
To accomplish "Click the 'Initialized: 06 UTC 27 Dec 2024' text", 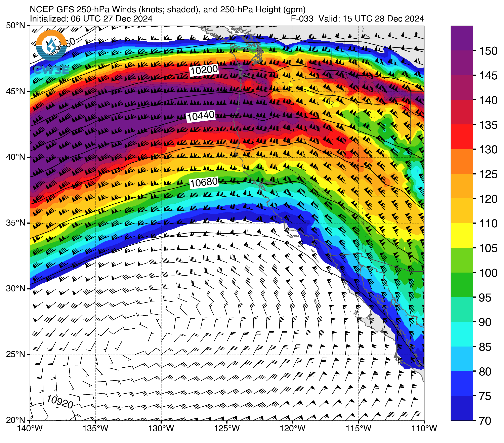I will (91, 19).
